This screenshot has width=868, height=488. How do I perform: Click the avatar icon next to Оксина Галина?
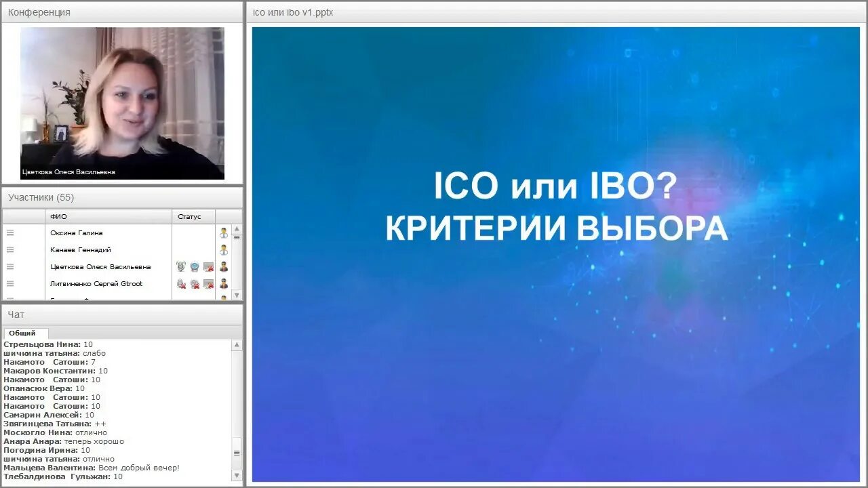224,232
